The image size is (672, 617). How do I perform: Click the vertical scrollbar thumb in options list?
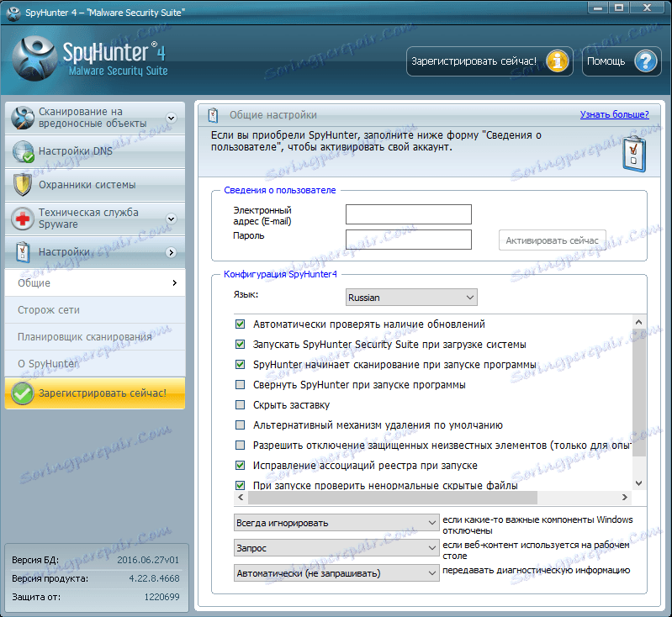[638, 392]
